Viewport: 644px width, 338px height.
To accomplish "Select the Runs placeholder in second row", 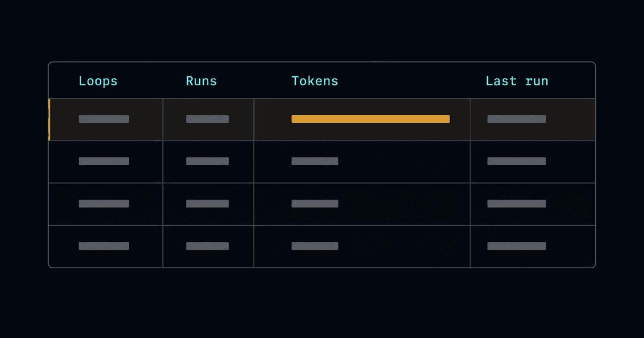I will pos(208,162).
